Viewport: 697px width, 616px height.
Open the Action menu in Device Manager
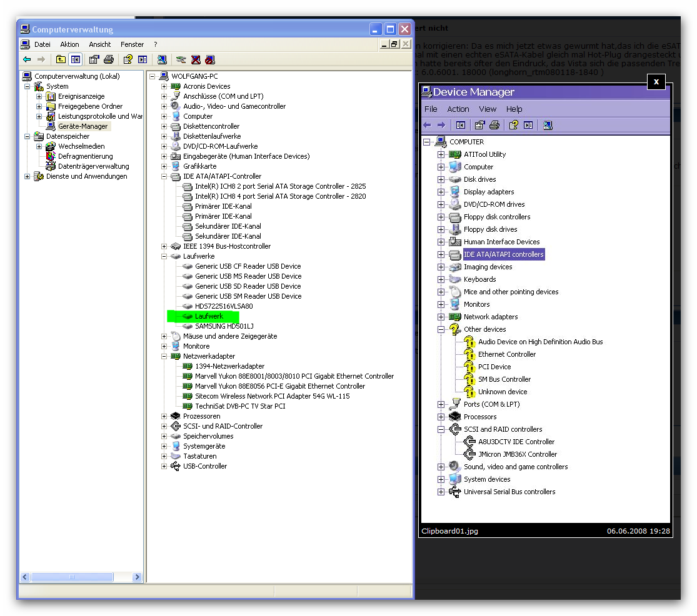coord(458,109)
